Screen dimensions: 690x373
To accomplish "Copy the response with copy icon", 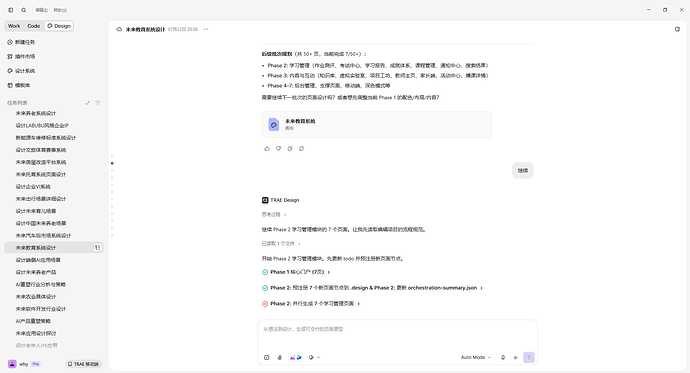I will click(290, 149).
